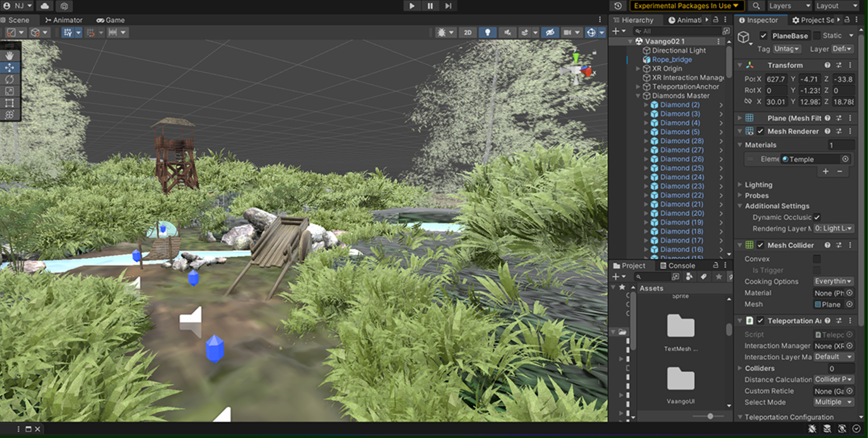
Task: Switch to the Animator tab
Action: click(x=64, y=20)
